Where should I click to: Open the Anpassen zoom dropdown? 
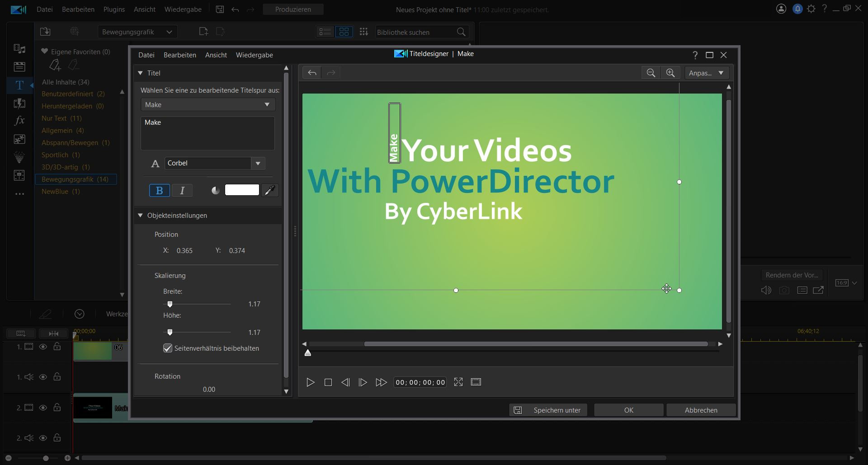(x=707, y=73)
